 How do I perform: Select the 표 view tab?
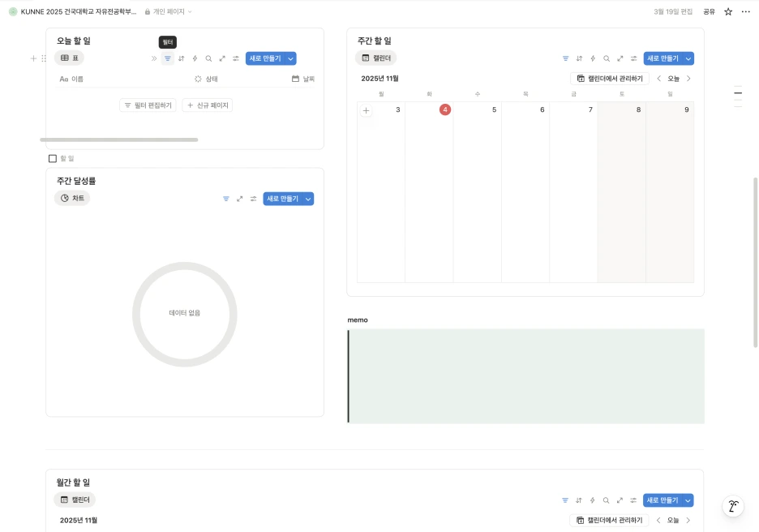pos(69,58)
